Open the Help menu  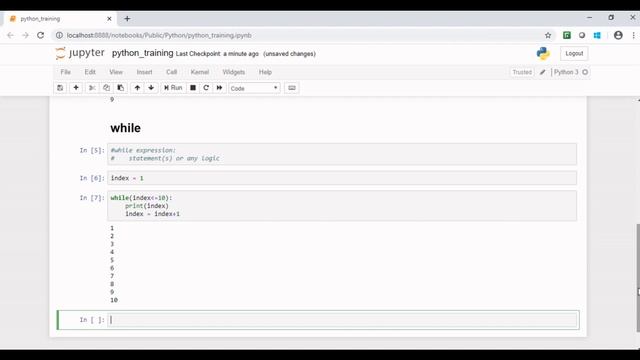[265, 72]
